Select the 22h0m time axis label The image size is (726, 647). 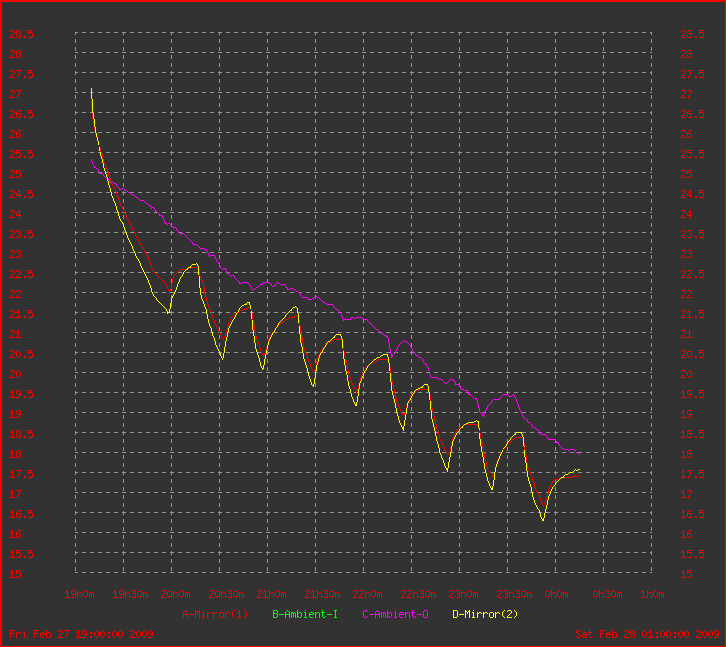(x=368, y=594)
